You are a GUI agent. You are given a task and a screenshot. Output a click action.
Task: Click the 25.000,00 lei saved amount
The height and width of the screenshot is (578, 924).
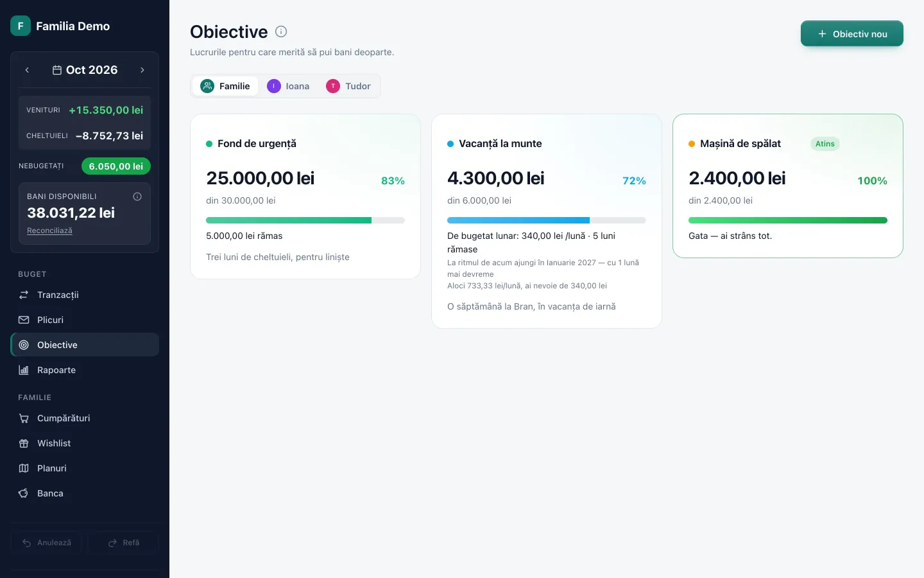pos(261,178)
